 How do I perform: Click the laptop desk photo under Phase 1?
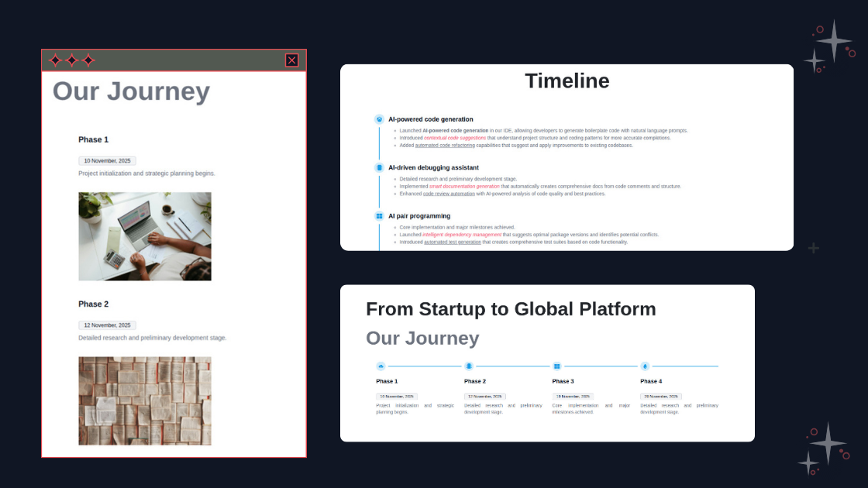pos(145,236)
